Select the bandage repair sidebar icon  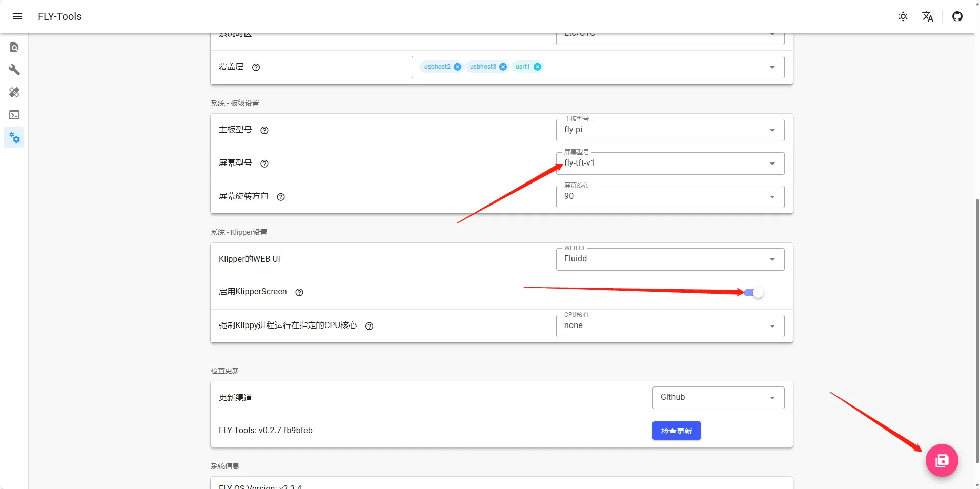pyautogui.click(x=14, y=92)
